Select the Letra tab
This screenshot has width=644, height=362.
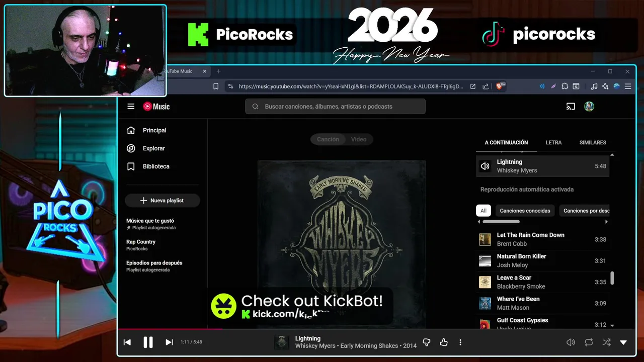(553, 142)
